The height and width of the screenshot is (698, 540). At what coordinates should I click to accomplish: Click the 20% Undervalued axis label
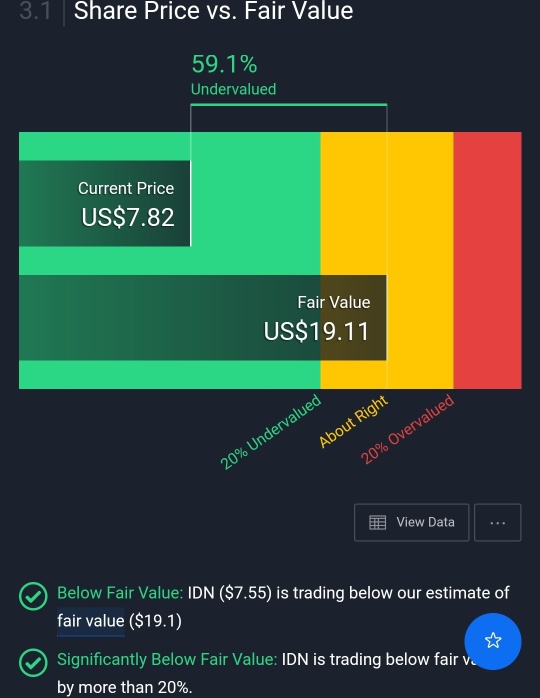271,432
